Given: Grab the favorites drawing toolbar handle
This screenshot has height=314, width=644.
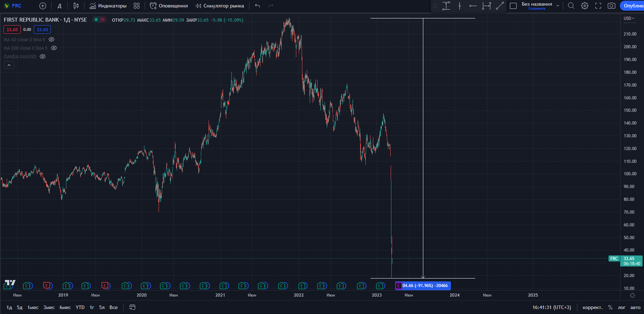Looking at the screenshot, I should [436, 6].
